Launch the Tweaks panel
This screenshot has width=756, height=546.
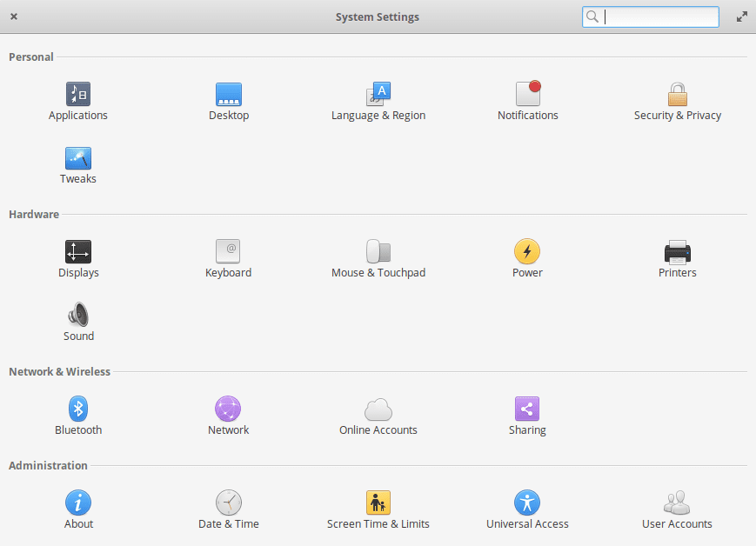78,163
